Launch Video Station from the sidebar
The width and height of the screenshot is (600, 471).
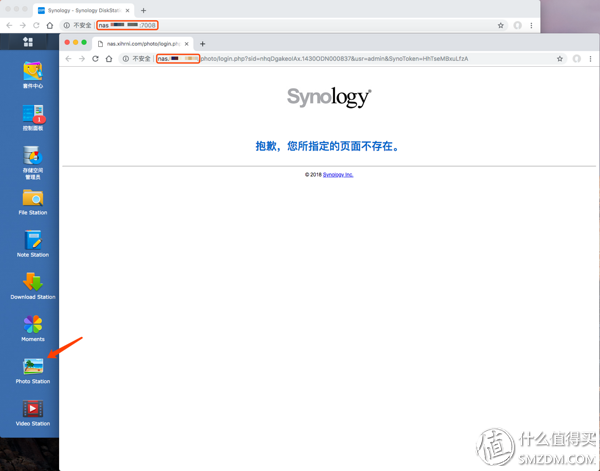coord(33,409)
